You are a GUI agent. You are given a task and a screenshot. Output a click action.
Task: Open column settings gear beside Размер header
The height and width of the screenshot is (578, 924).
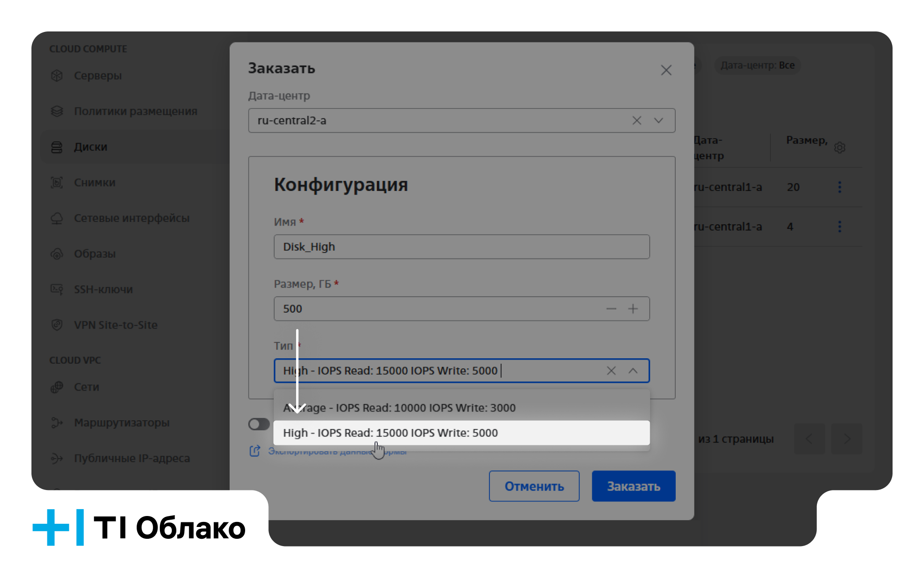pos(840,147)
